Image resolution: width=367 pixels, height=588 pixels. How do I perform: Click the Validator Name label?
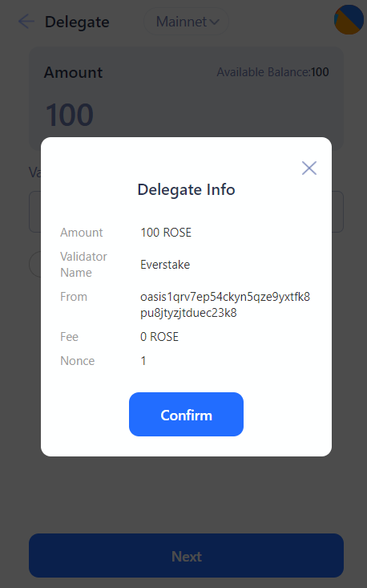(x=83, y=265)
